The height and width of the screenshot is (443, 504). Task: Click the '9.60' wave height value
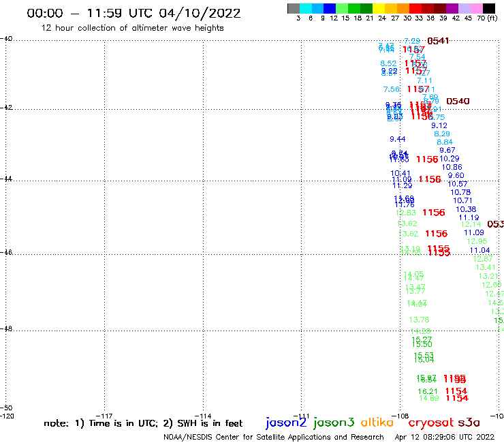[x=456, y=175]
